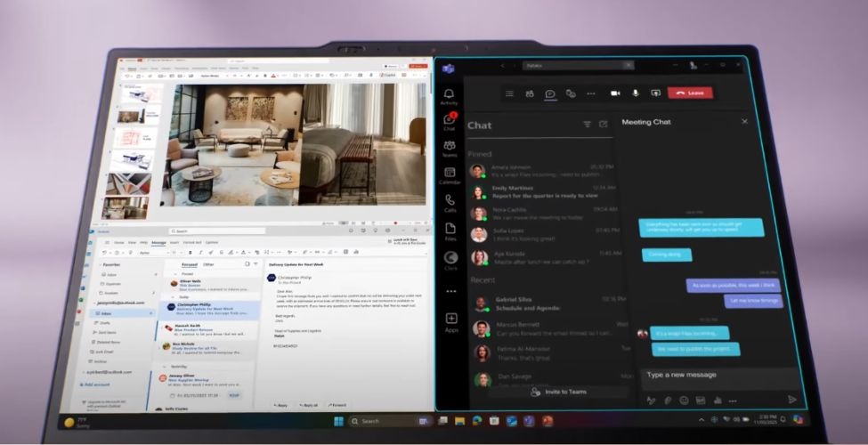This screenshot has height=445, width=868.
Task: Open Calendar in the Teams sidebar
Action: [450, 175]
